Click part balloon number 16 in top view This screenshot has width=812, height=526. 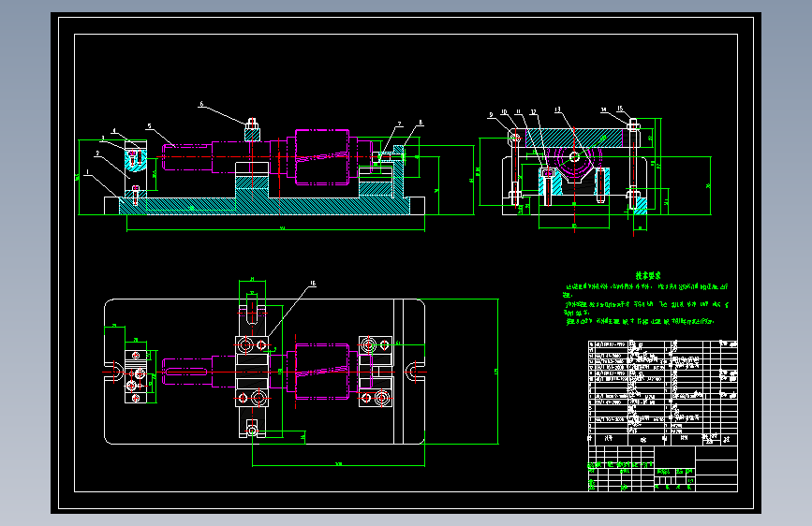[x=313, y=284]
